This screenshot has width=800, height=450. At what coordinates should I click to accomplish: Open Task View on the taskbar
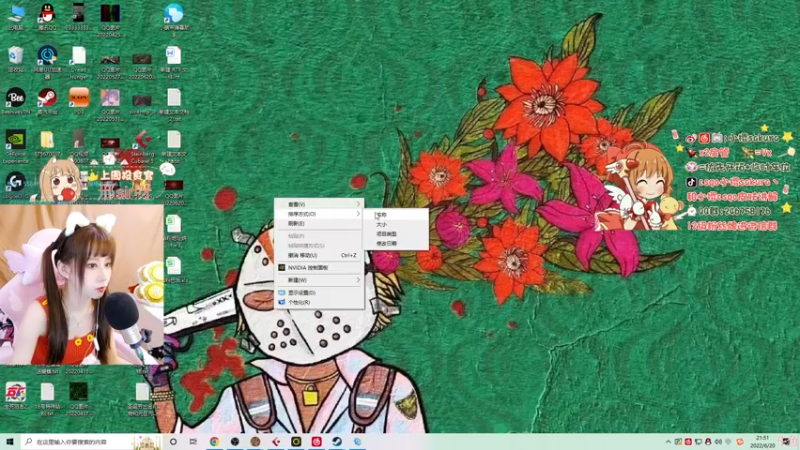point(193,442)
